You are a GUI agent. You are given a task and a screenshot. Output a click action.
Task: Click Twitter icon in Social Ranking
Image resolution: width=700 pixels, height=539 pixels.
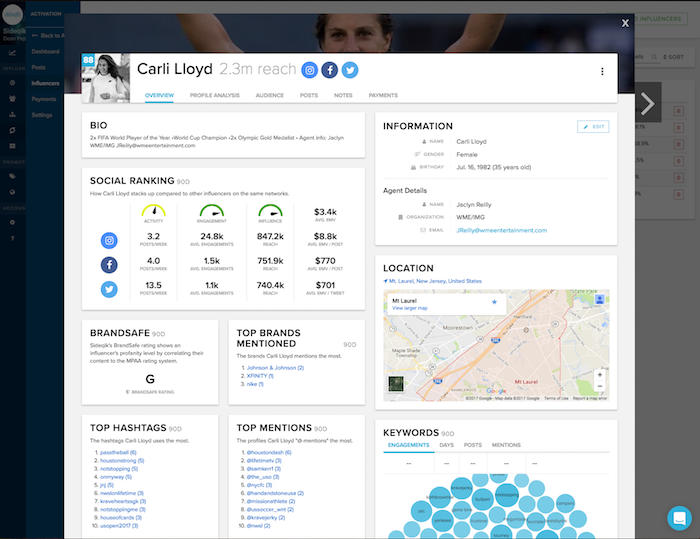[109, 289]
